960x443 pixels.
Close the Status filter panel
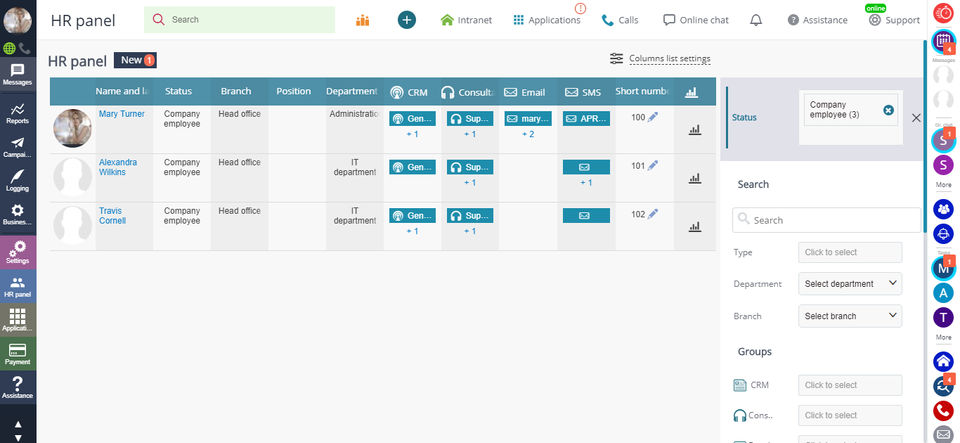916,118
